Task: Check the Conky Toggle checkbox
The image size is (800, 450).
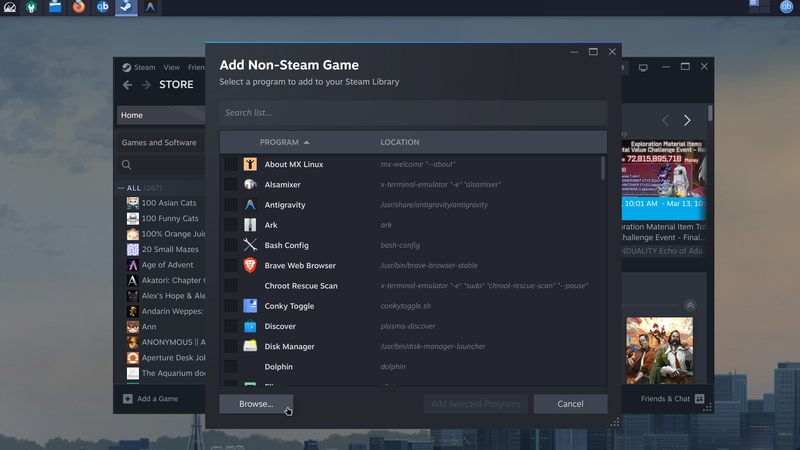Action: [231, 306]
